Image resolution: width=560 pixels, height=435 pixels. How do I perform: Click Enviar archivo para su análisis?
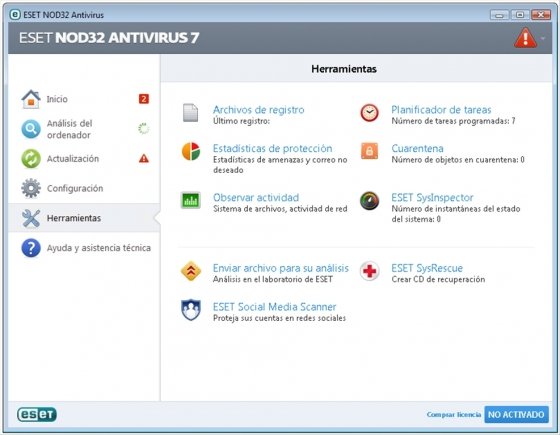[x=281, y=268]
